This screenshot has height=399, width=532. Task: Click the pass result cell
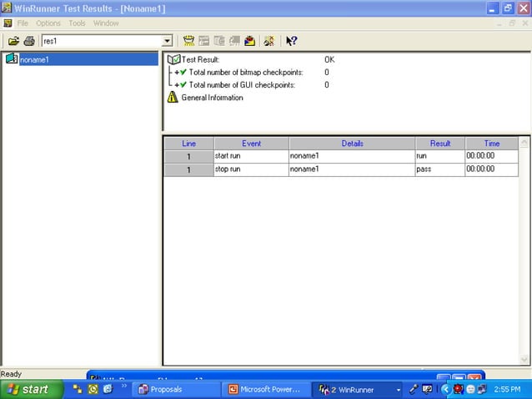(x=440, y=169)
